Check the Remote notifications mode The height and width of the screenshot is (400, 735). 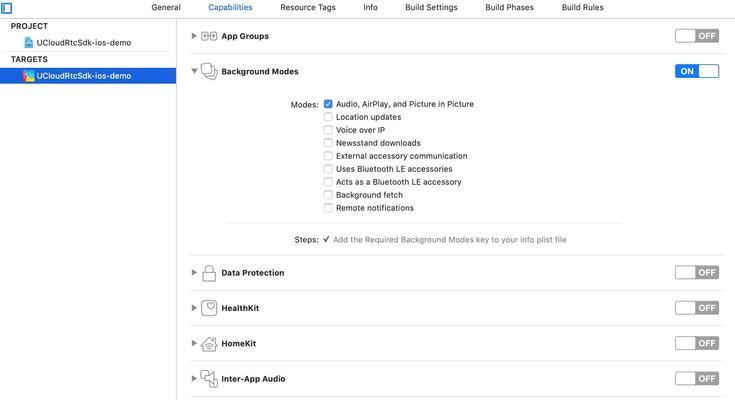[x=328, y=208]
